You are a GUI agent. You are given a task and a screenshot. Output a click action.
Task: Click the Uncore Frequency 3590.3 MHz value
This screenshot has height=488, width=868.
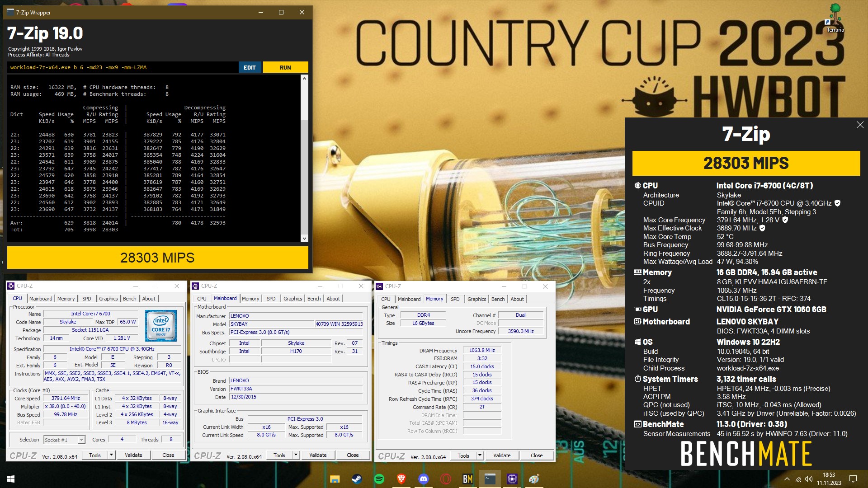(521, 331)
